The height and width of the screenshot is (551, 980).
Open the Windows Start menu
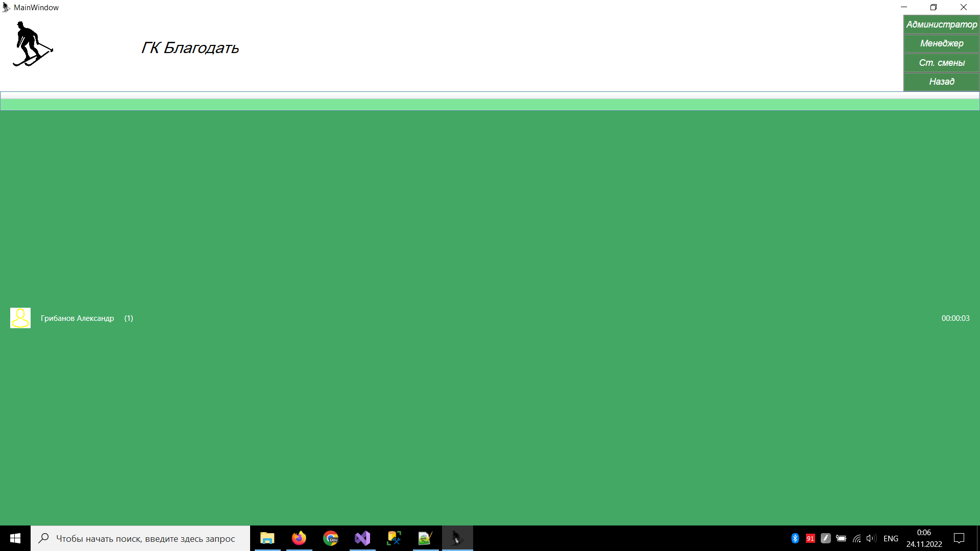(15, 538)
